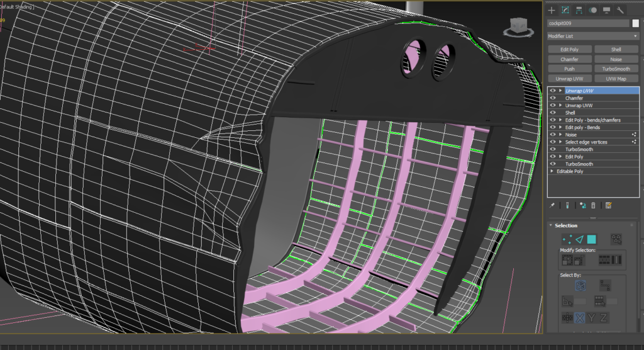Open the object color swatch

click(x=635, y=23)
